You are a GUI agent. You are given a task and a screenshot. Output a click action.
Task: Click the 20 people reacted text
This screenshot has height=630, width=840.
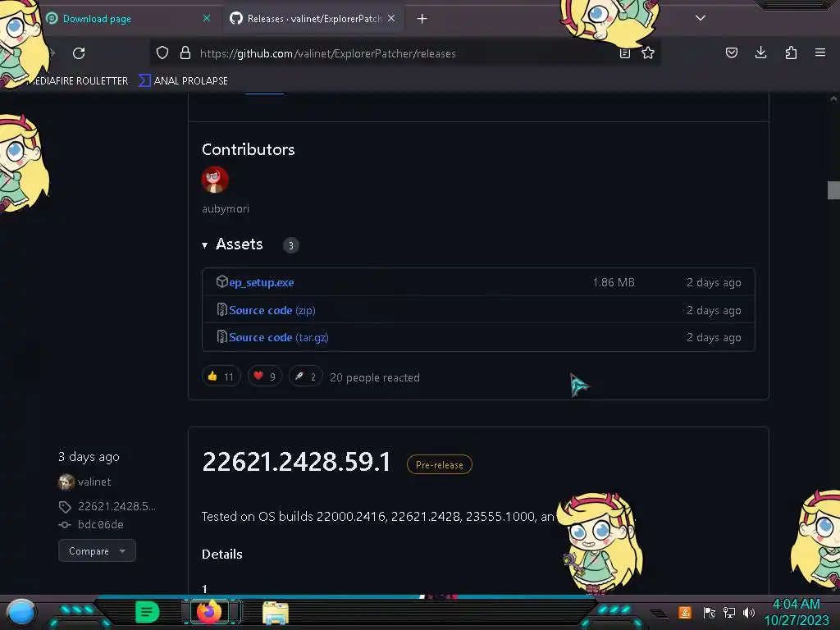tap(375, 377)
